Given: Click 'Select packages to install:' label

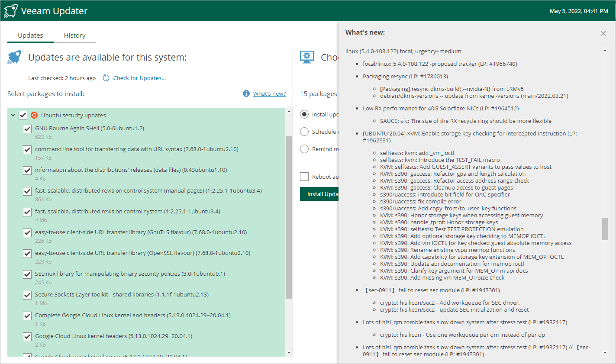Looking at the screenshot, I should point(46,93).
